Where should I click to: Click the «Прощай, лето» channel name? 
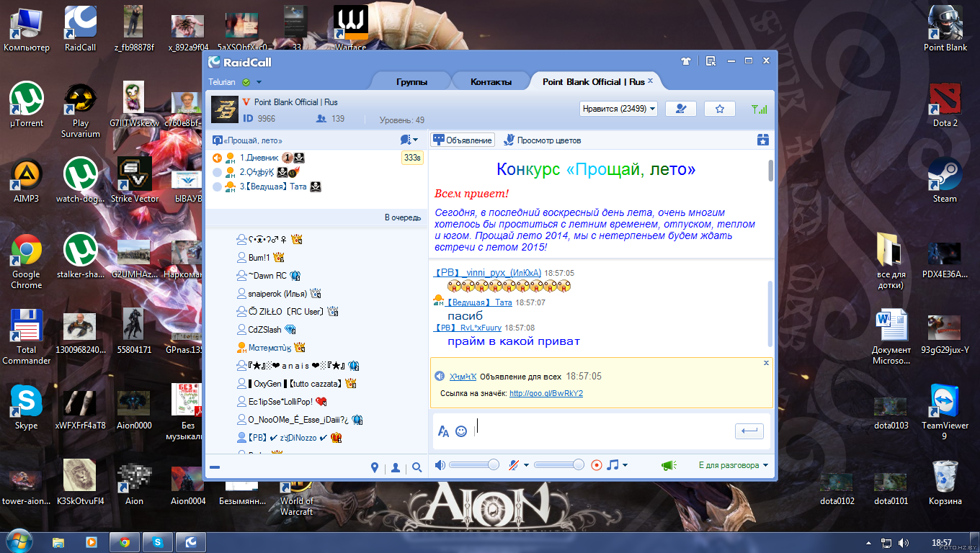253,140
